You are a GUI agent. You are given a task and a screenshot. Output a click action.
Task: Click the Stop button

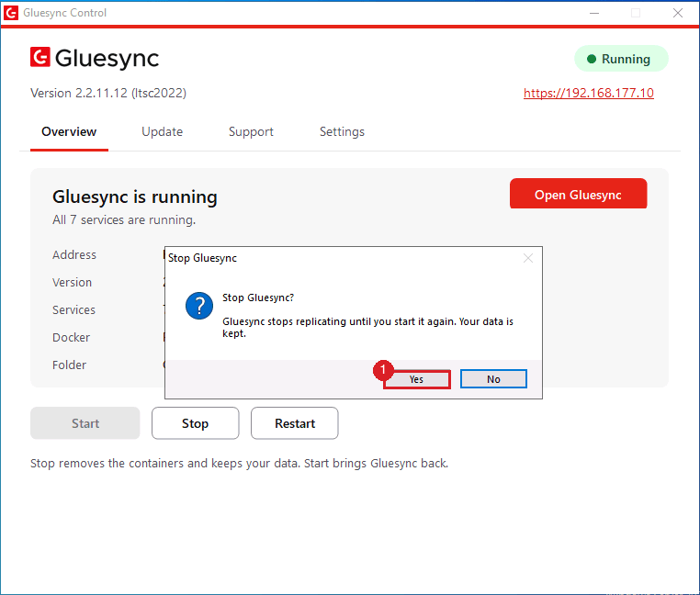tap(195, 423)
